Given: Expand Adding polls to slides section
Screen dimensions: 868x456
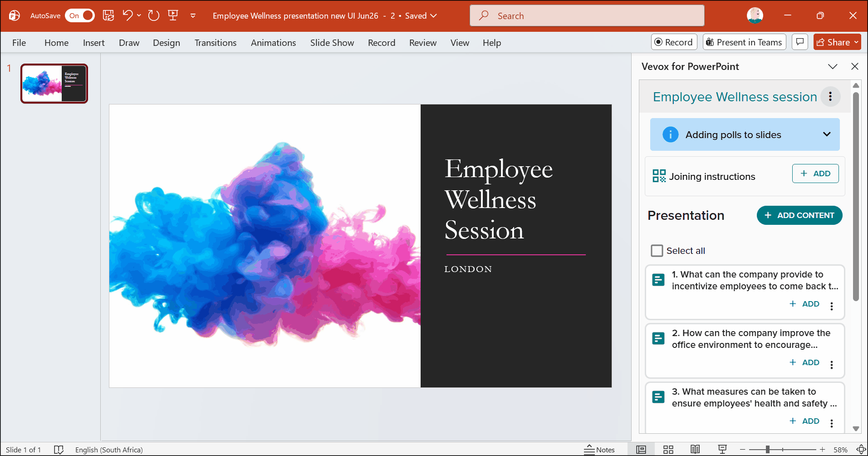Looking at the screenshot, I should click(x=827, y=134).
